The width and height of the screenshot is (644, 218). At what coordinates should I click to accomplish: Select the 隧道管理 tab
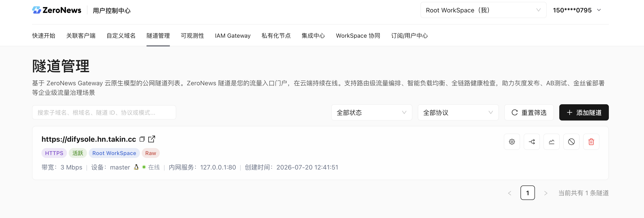pyautogui.click(x=158, y=35)
